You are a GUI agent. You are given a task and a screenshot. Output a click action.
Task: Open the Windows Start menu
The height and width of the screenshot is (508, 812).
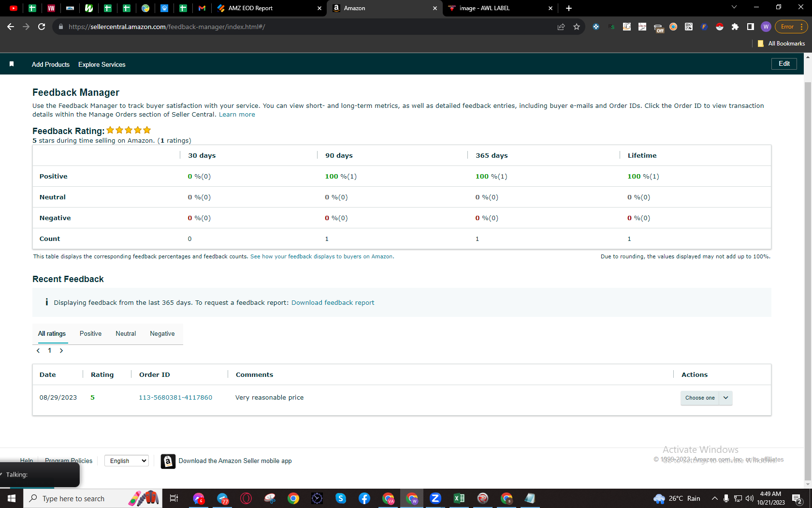12,498
